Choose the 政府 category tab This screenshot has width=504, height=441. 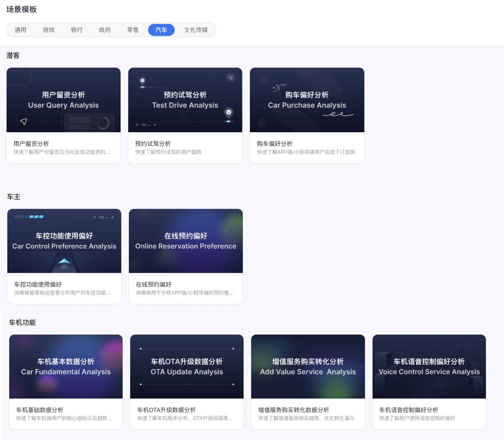coord(105,30)
